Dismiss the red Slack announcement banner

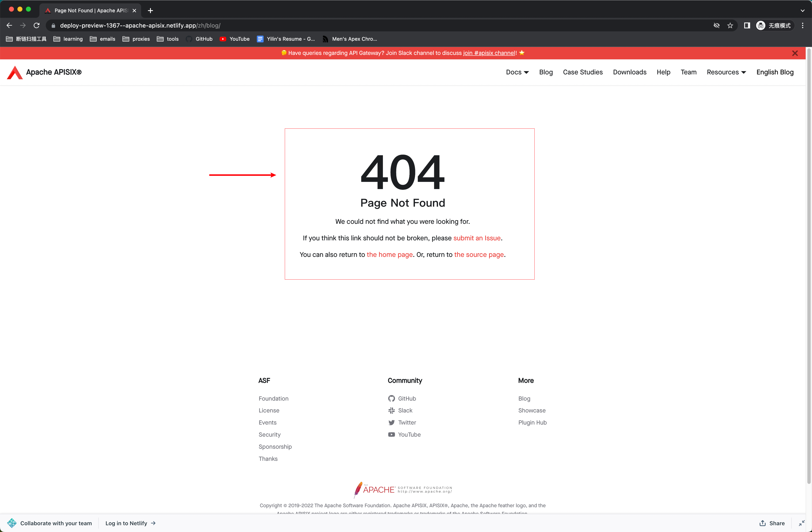coord(795,53)
